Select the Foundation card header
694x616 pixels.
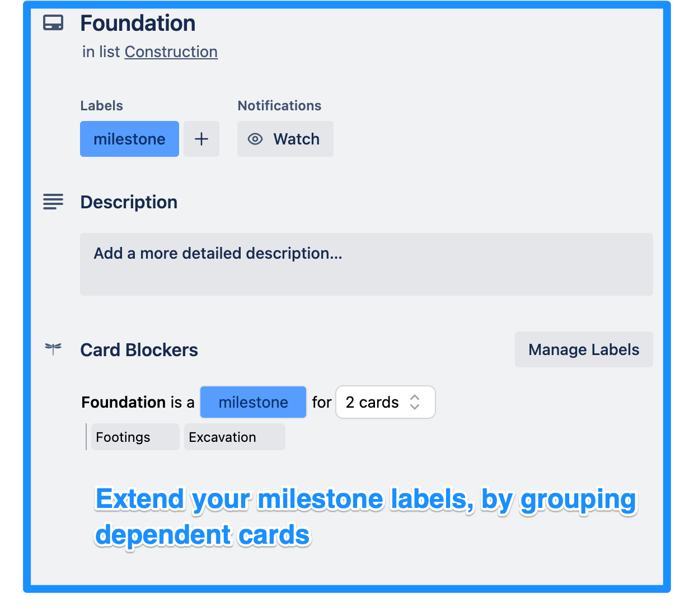(138, 23)
